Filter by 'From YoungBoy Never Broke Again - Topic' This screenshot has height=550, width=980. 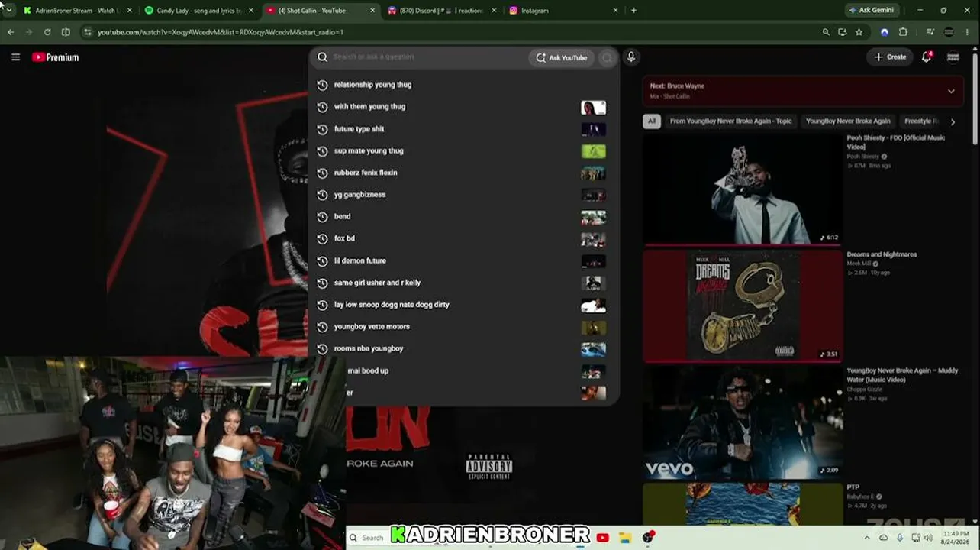click(x=730, y=121)
